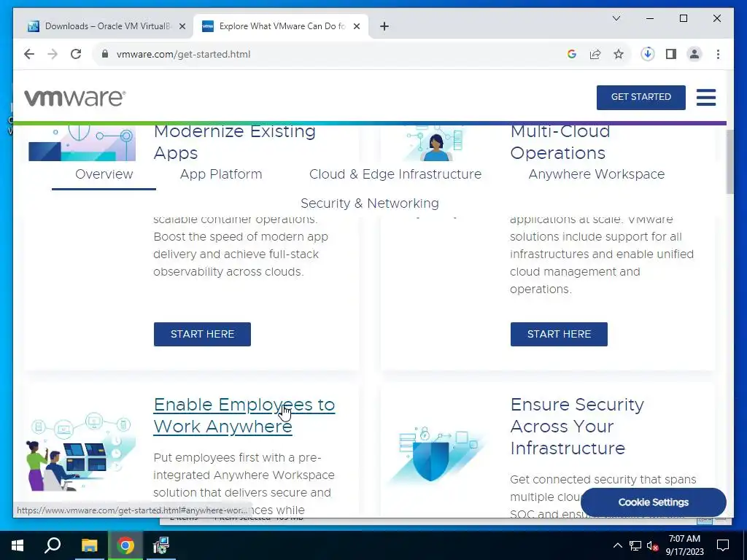Go back using the browser back arrow
This screenshot has height=560, width=747.
29,54
